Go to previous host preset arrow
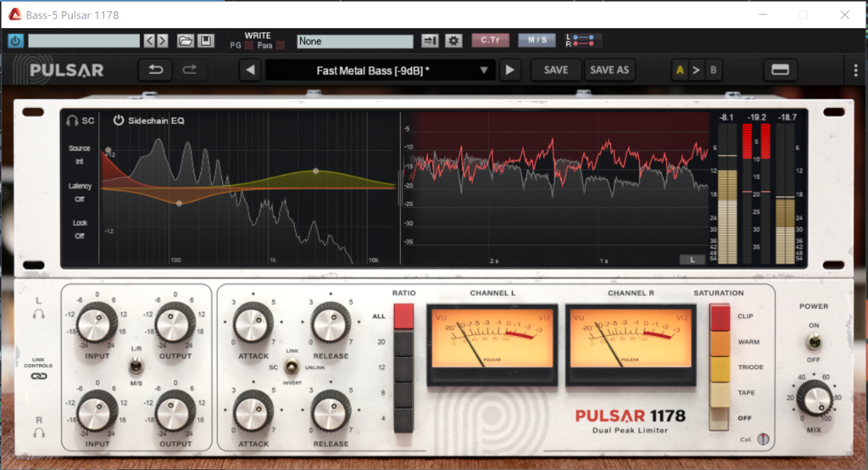 click(x=149, y=41)
